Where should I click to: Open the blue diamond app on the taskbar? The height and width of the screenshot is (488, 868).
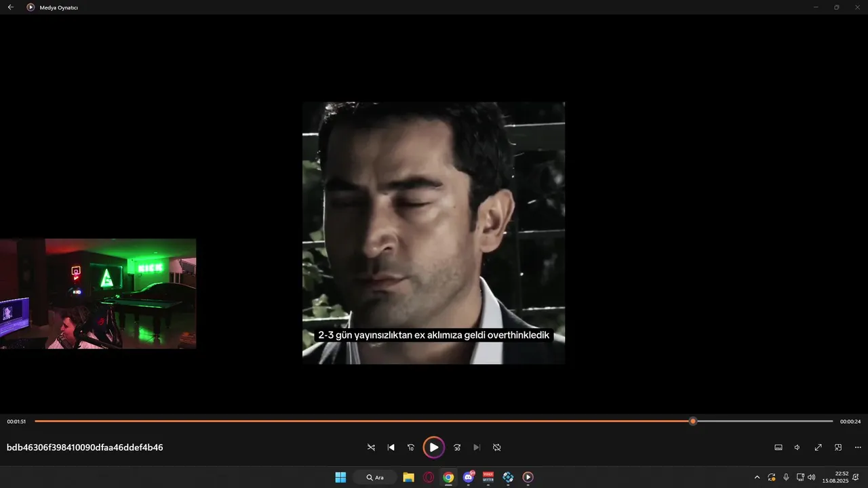pos(508,477)
